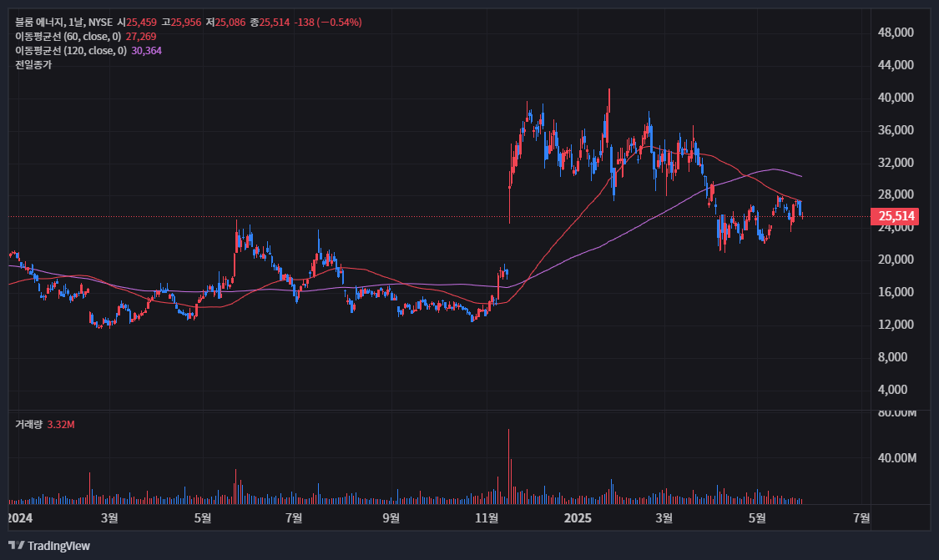Click the change value -138 (-0.54%)
Screen dimensions: 939x560
pyautogui.click(x=328, y=23)
